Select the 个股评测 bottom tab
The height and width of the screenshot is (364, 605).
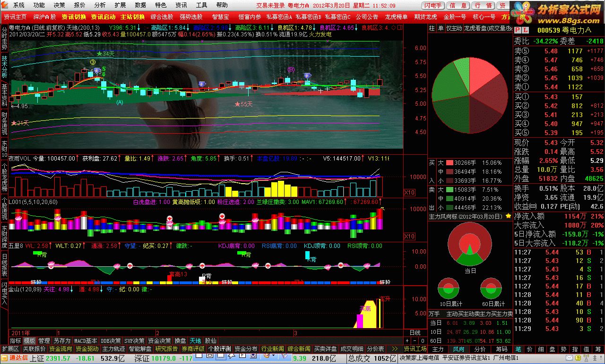220,349
